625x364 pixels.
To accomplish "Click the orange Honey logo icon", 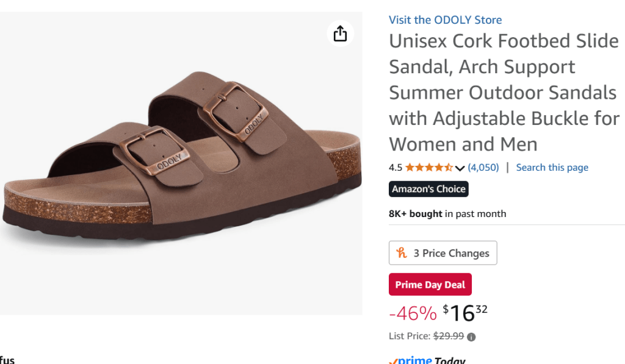I will (x=402, y=253).
